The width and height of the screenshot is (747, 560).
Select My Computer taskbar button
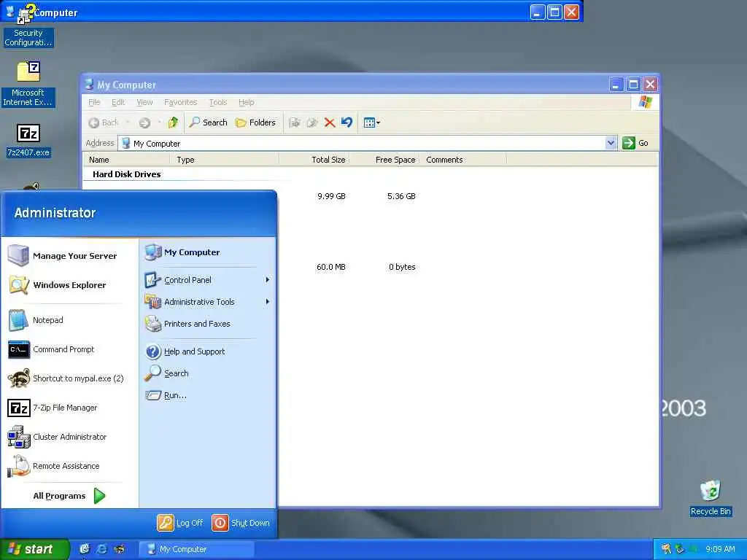[196, 549]
